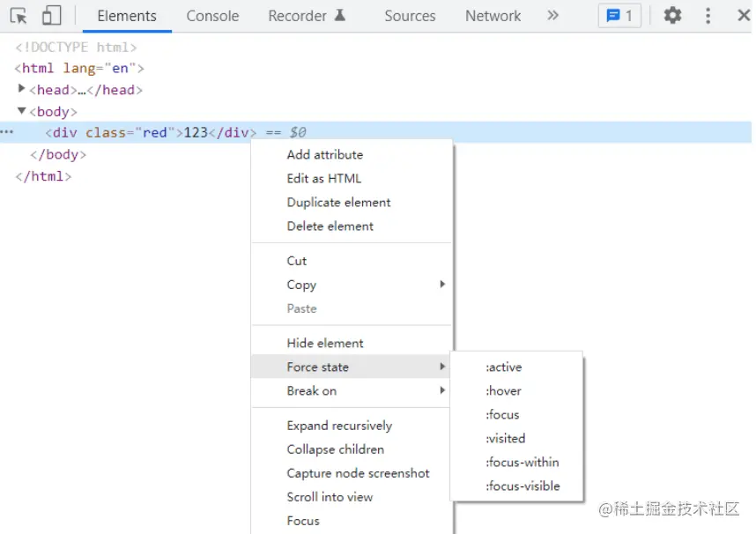
Task: Choose Focus in the context menu
Action: point(352,521)
